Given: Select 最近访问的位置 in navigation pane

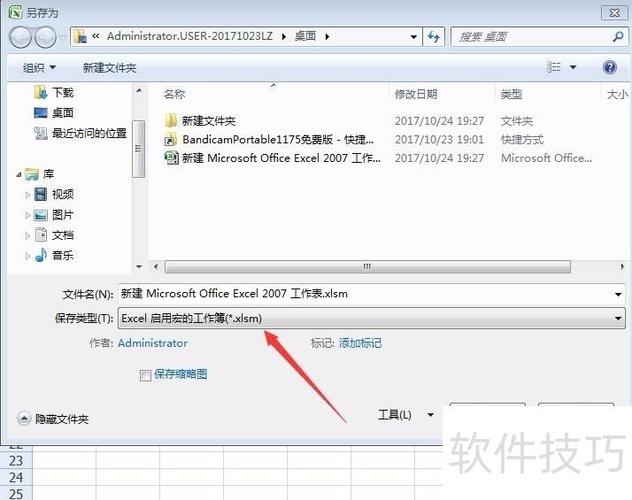Looking at the screenshot, I should click(x=89, y=133).
